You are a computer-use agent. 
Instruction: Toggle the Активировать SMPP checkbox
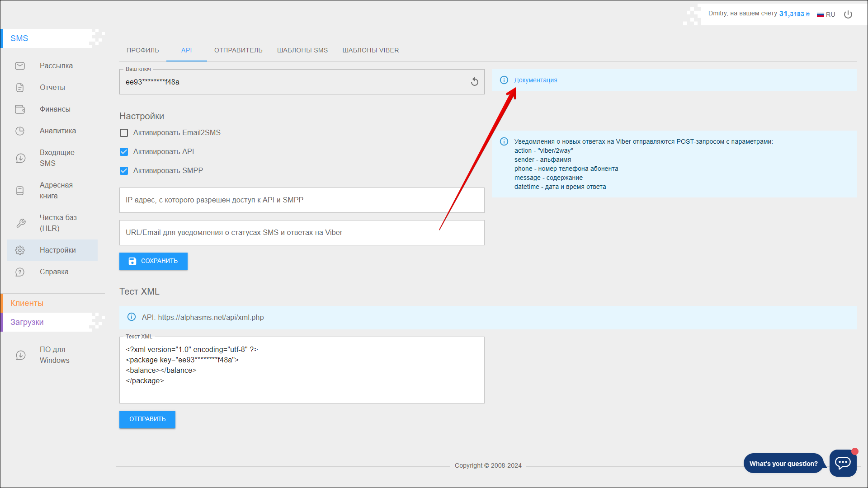click(x=124, y=171)
